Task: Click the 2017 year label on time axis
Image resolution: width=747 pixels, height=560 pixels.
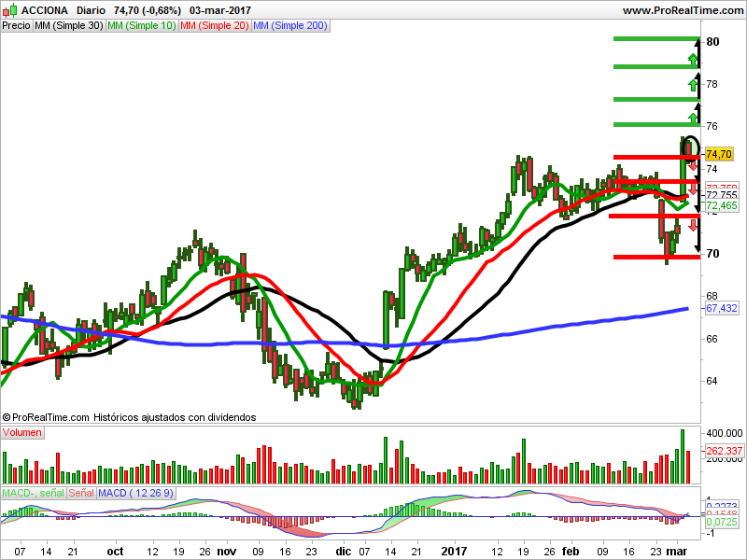Action: point(454,551)
